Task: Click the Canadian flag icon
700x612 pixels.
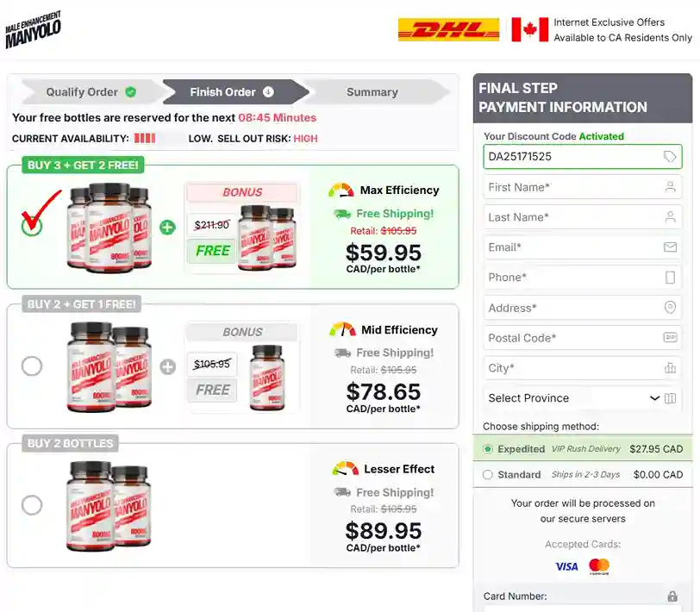Action: tap(529, 30)
